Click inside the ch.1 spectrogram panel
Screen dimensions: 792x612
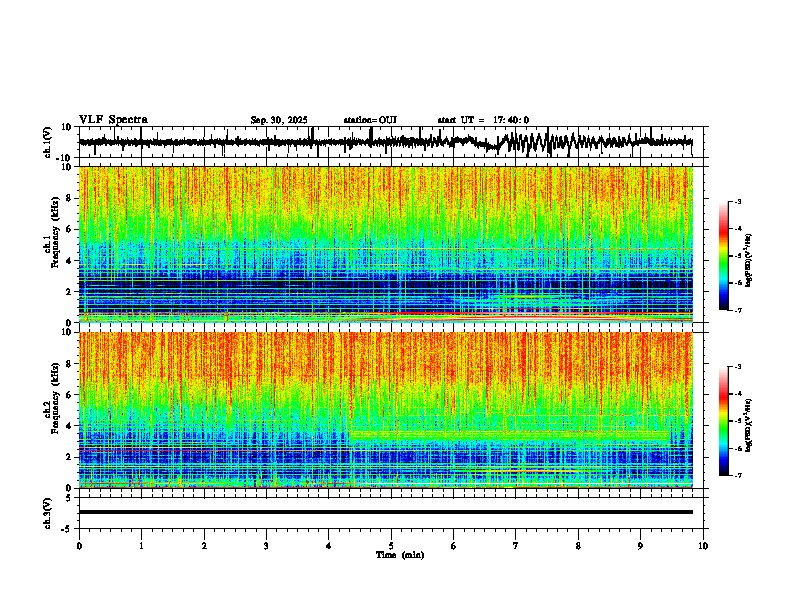[x=386, y=244]
